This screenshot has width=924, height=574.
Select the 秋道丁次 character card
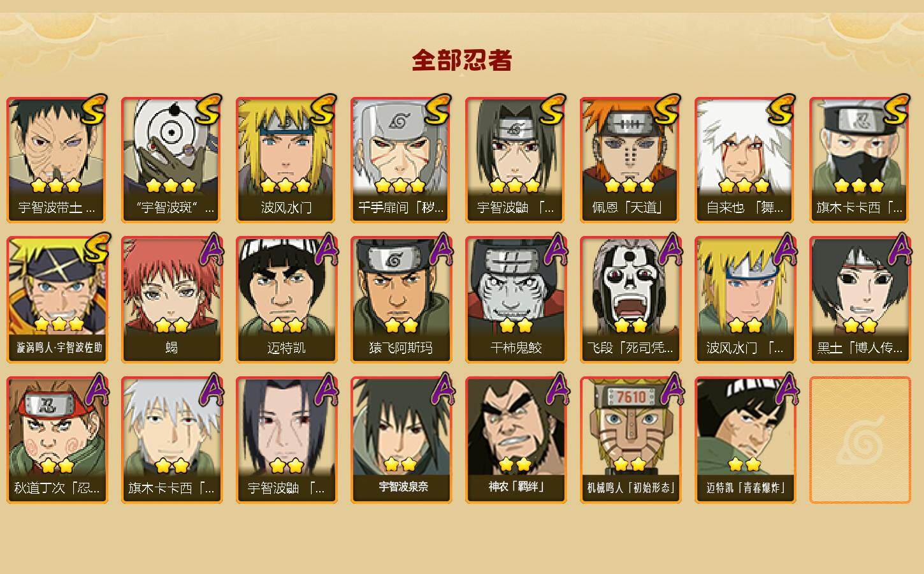[57, 440]
